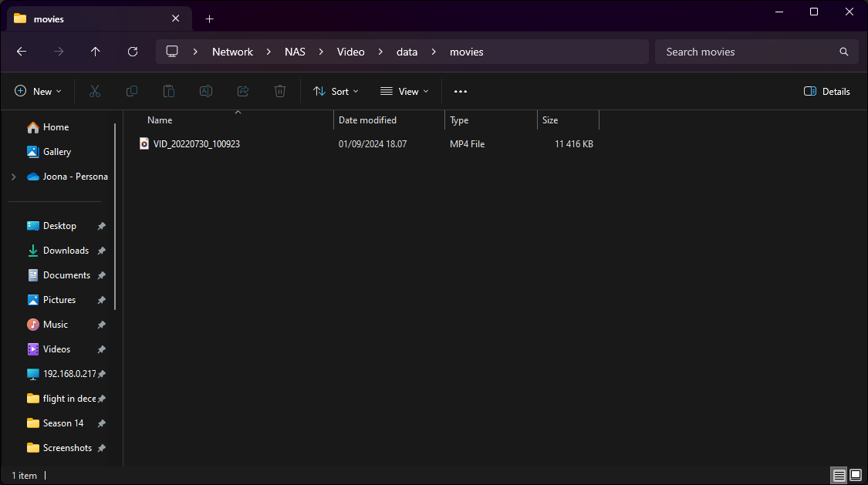Refresh the movies folder view
Image resolution: width=868 pixels, height=485 pixels.
click(133, 52)
